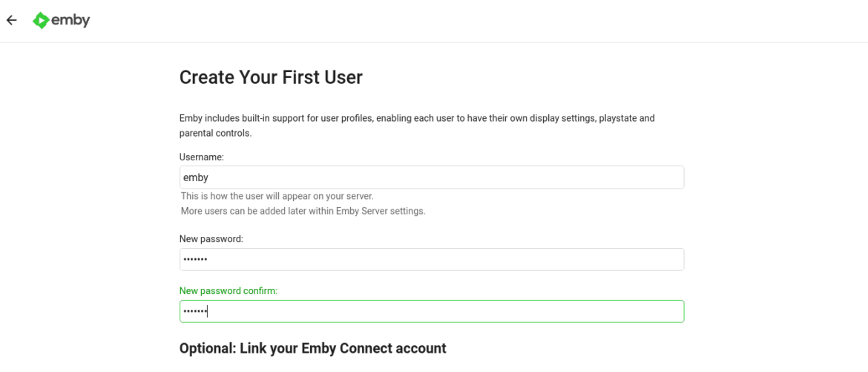Click the green 'New password confirm:' label
Screen dimensions: 868x372
pyautogui.click(x=228, y=291)
